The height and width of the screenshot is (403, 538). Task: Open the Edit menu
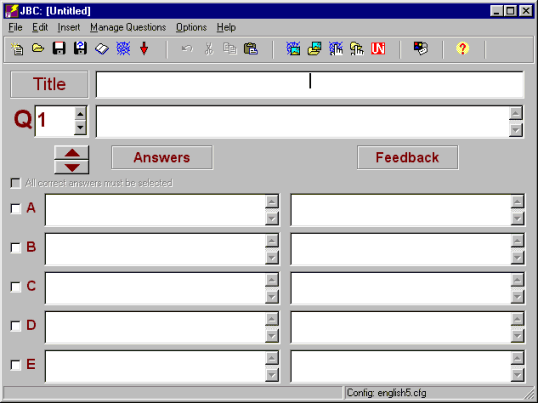point(40,27)
